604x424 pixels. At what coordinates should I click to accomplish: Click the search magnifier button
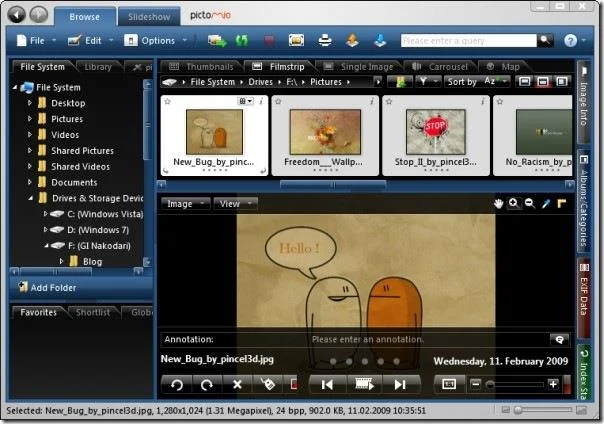[x=545, y=40]
